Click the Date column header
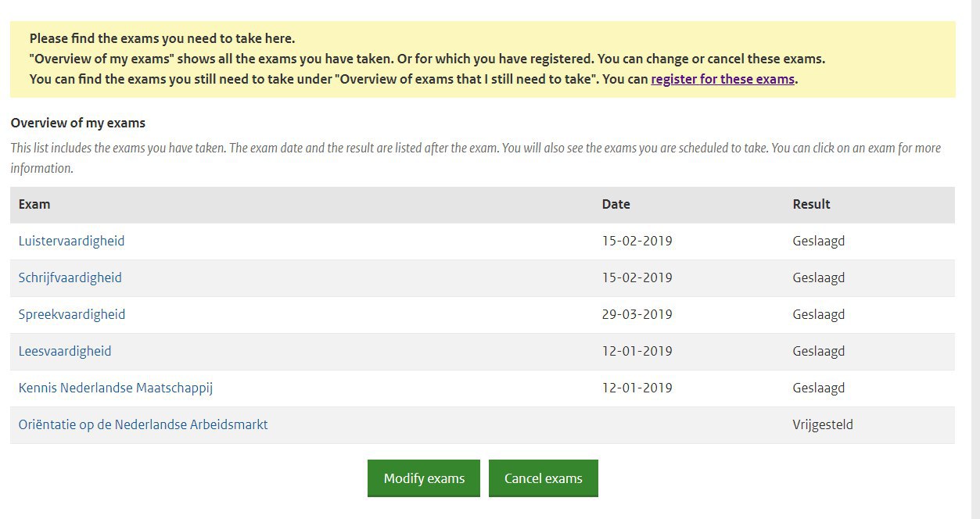 (x=616, y=204)
